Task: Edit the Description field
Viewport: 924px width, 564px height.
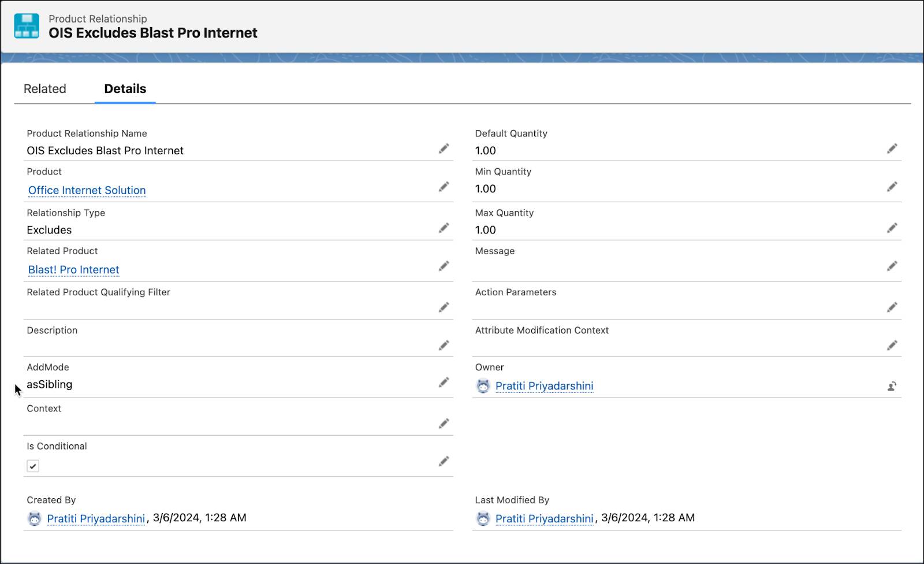Action: coord(444,346)
